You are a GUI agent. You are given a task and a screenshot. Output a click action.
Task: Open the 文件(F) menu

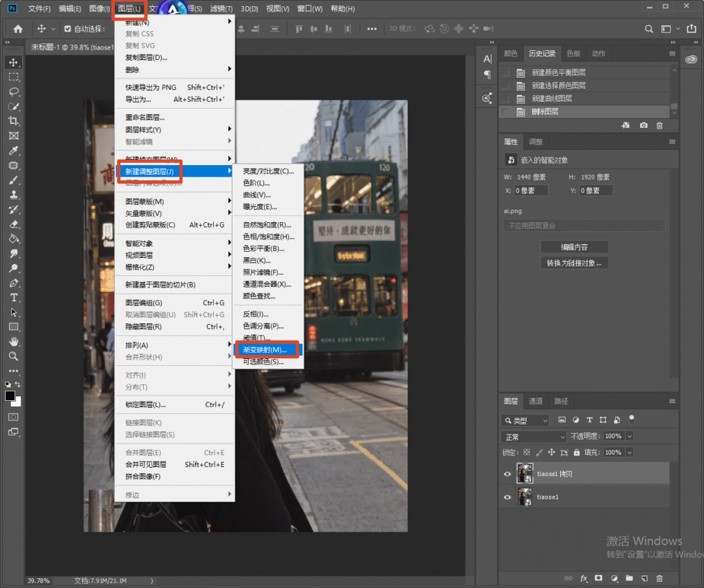(x=39, y=8)
